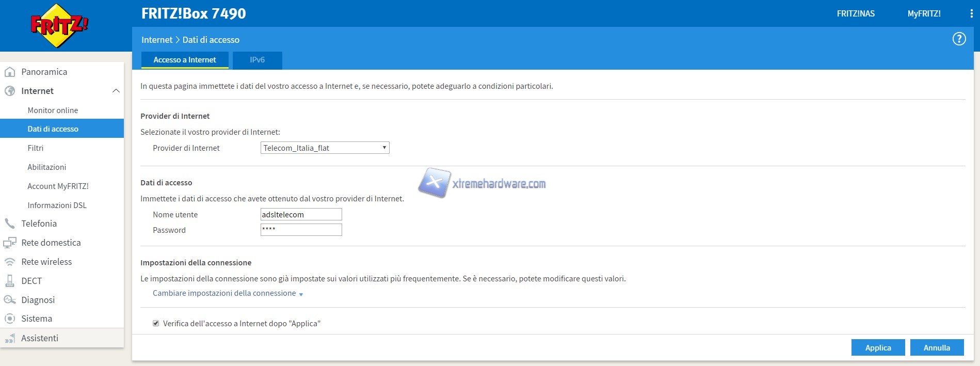
Task: Open the help question mark icon
Action: click(x=959, y=39)
